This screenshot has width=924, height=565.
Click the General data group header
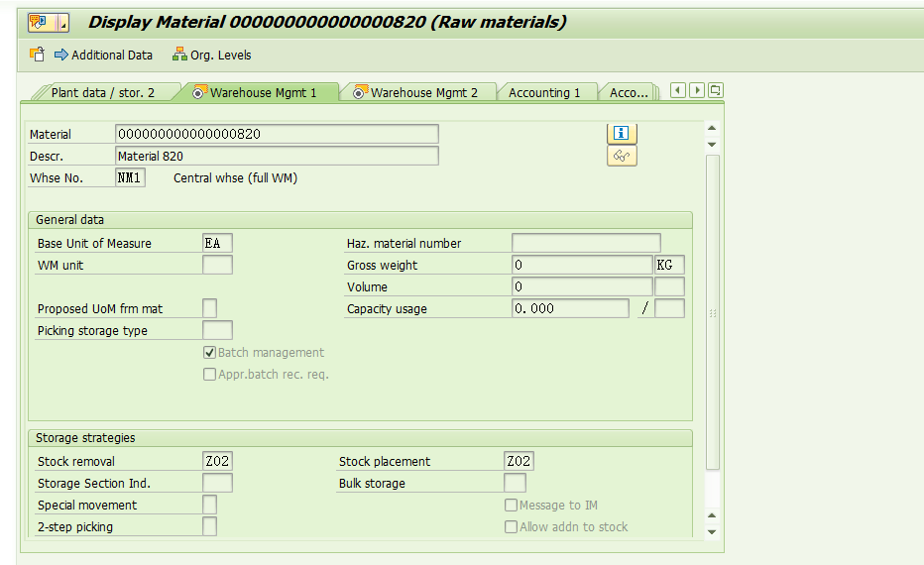(360, 220)
